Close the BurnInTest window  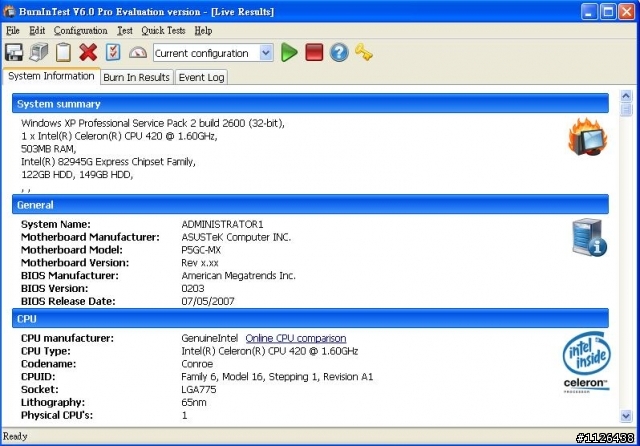[627, 11]
